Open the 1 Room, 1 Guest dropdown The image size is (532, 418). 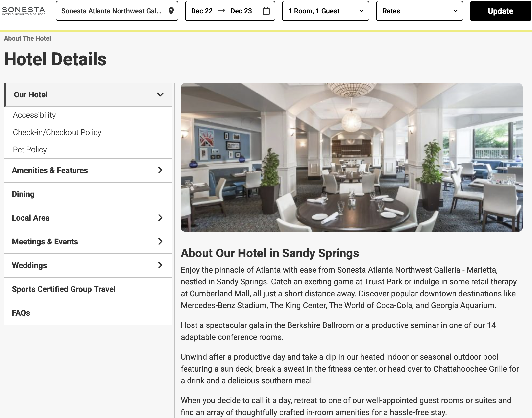(x=325, y=11)
